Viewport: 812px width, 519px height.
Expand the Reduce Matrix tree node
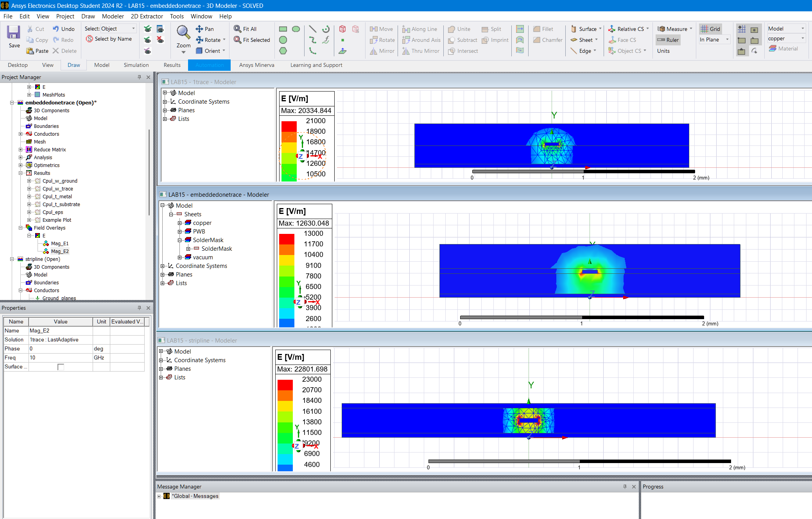21,149
